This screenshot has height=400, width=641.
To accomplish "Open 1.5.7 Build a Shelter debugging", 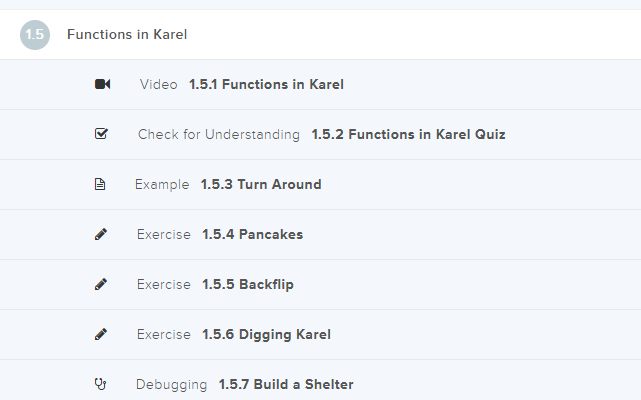I will (286, 385).
